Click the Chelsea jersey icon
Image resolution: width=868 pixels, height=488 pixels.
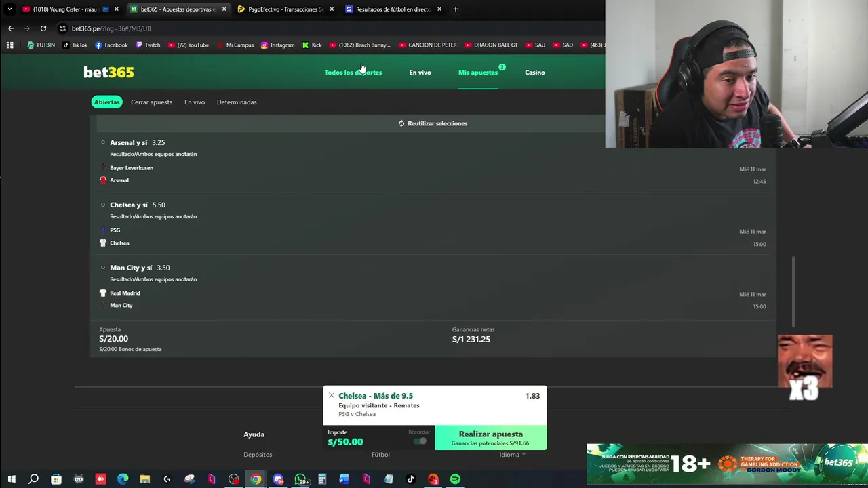click(103, 243)
